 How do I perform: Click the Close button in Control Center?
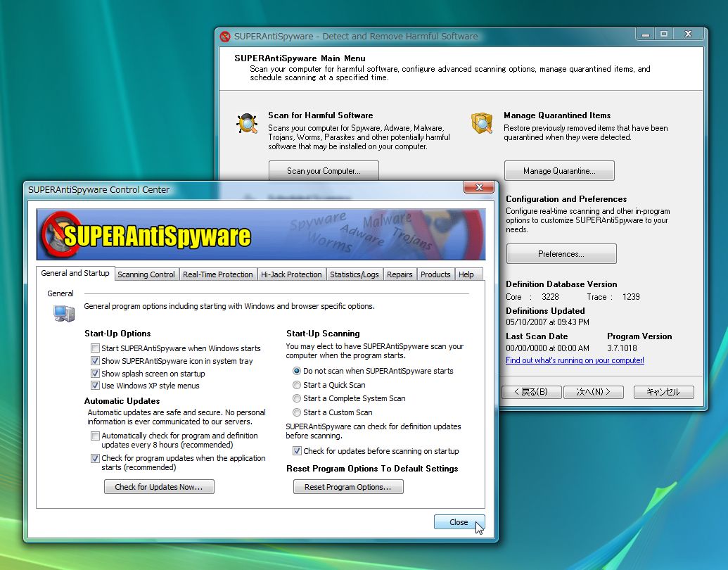(459, 522)
